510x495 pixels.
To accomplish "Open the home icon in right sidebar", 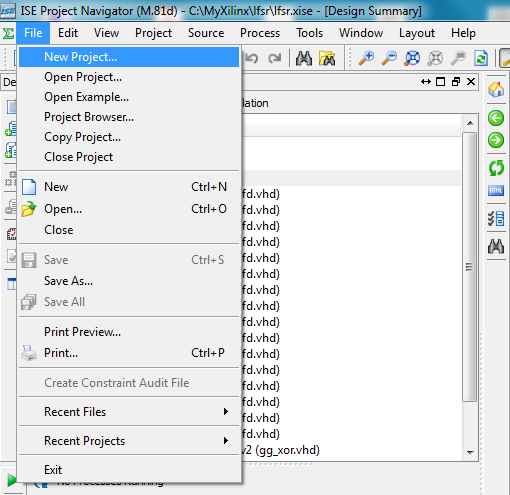I will (x=496, y=89).
